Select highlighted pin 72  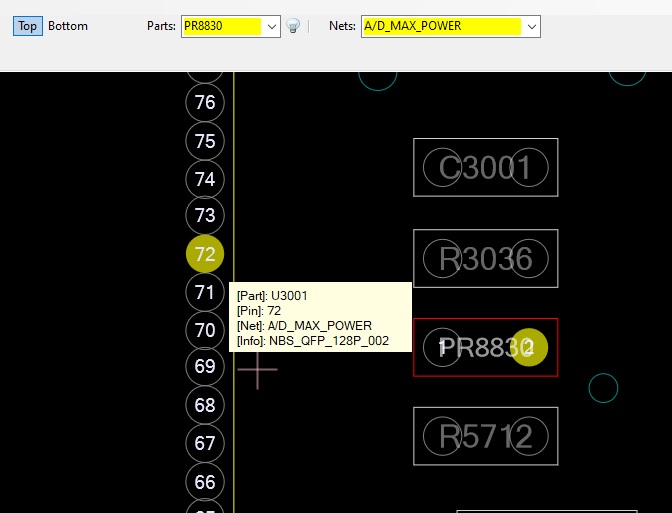pos(205,254)
